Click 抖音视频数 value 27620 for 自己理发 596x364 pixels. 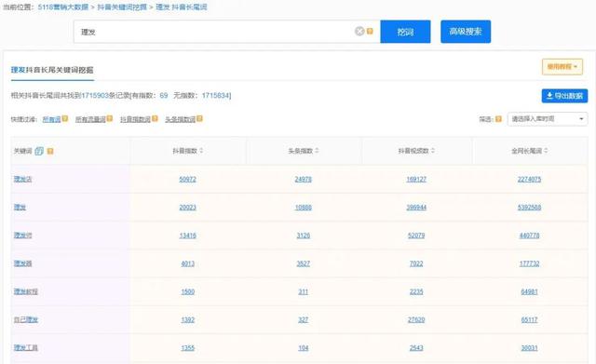[x=416, y=319]
